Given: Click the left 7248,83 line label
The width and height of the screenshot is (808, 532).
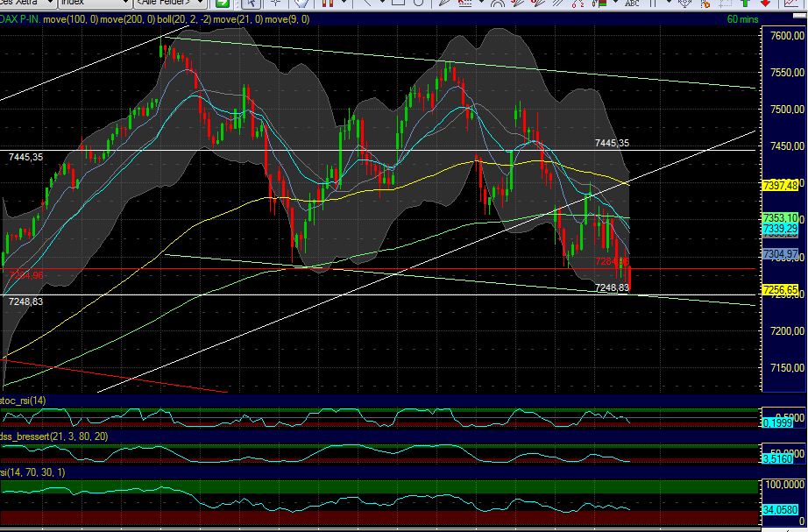Looking at the screenshot, I should point(25,301).
